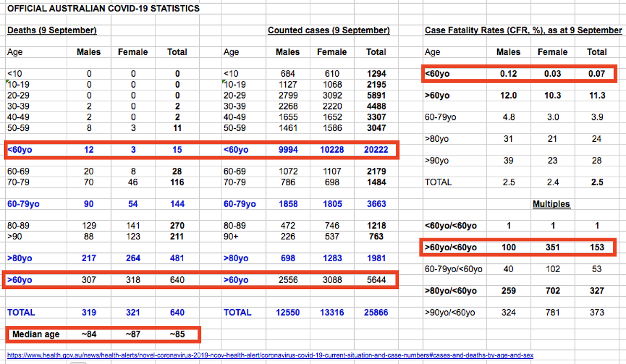Select the '259' multiples cell

pyautogui.click(x=509, y=290)
